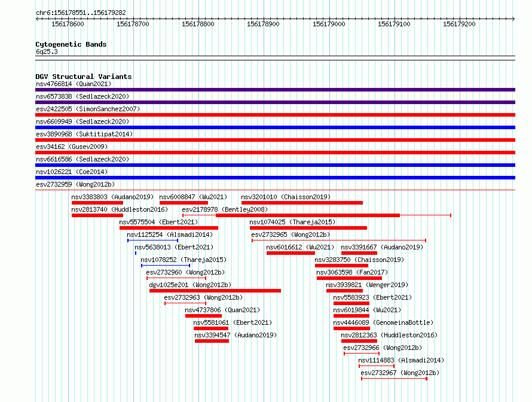Screen dimensions: 532x402
Task: Open nsv5581061 (Ebert2021) variant
Action: pos(233,322)
